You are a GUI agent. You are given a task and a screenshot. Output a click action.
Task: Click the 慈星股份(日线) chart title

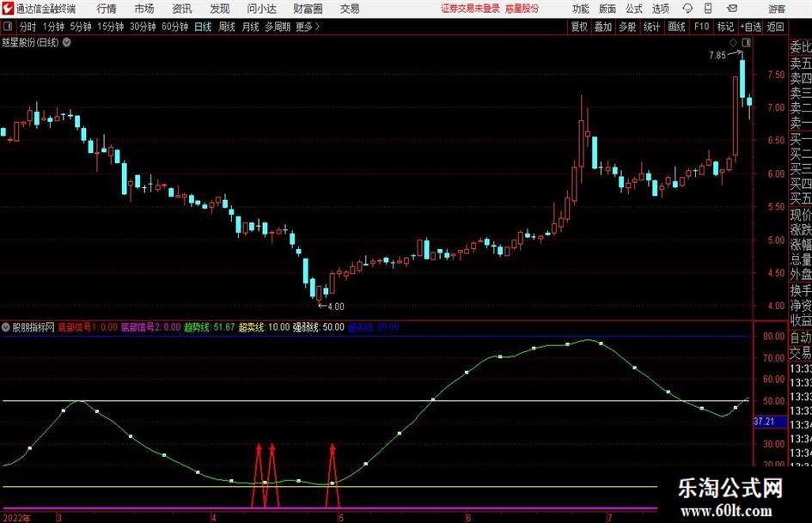(x=30, y=42)
